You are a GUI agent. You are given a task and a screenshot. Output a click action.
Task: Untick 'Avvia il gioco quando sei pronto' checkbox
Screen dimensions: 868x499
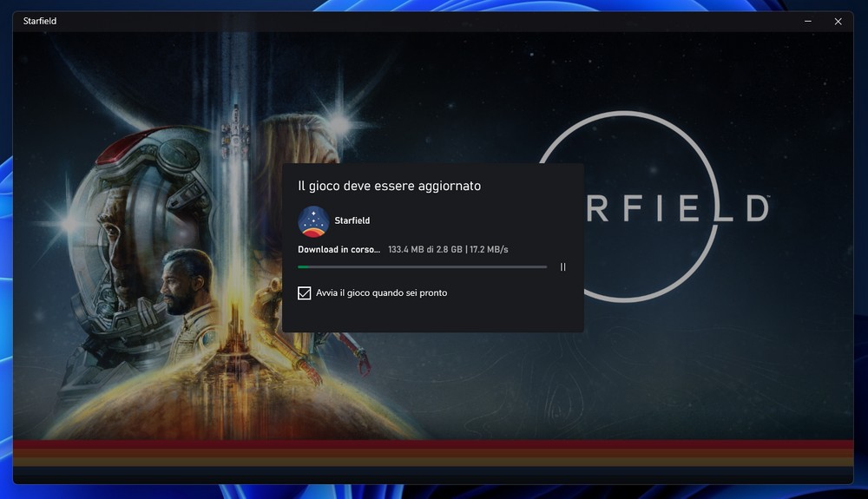click(x=304, y=293)
